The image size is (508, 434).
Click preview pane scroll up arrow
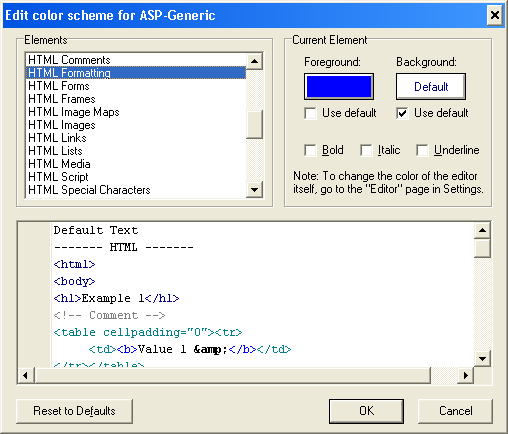(482, 230)
